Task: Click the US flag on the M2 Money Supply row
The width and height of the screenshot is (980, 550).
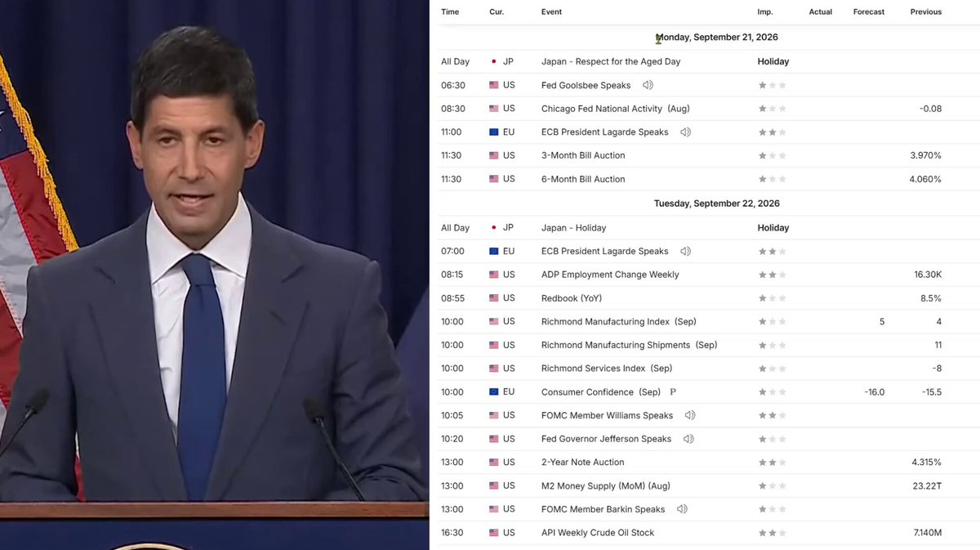Action: [493, 486]
